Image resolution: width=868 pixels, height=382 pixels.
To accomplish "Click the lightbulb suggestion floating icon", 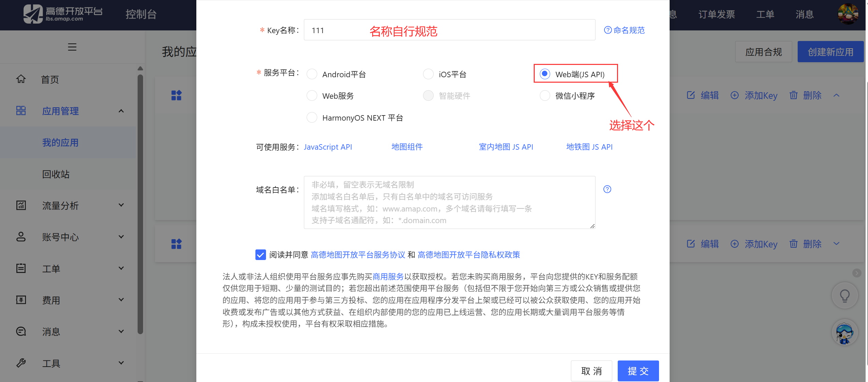I will pos(845,296).
